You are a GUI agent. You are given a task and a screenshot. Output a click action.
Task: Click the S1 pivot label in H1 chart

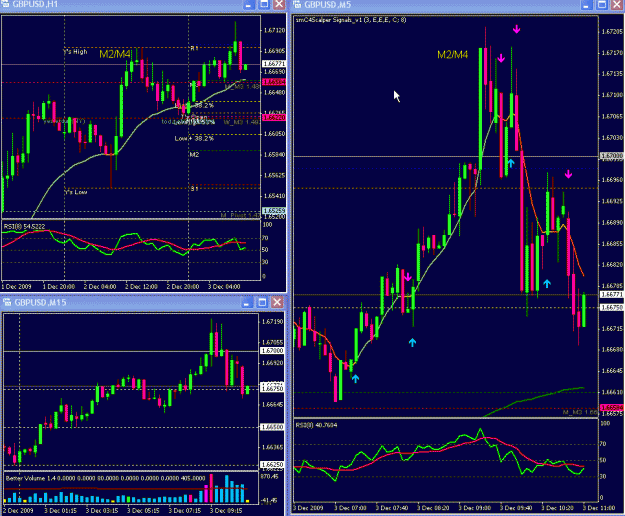click(194, 188)
